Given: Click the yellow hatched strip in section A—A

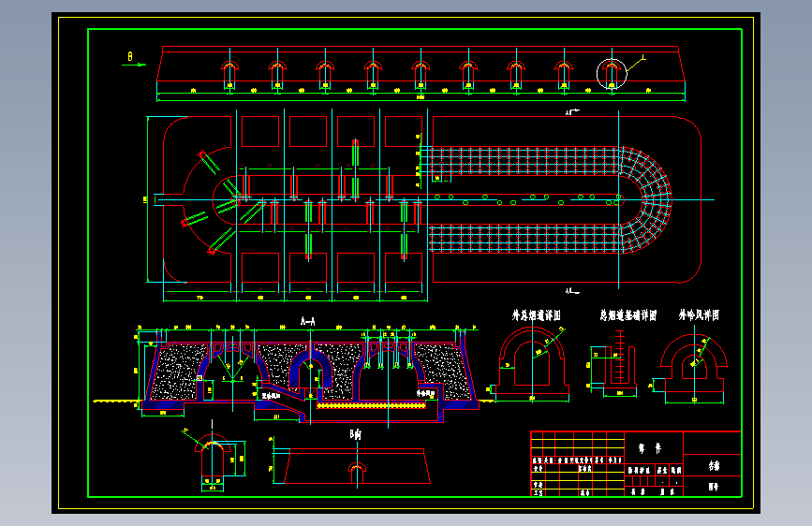Looking at the screenshot, I should 371,406.
